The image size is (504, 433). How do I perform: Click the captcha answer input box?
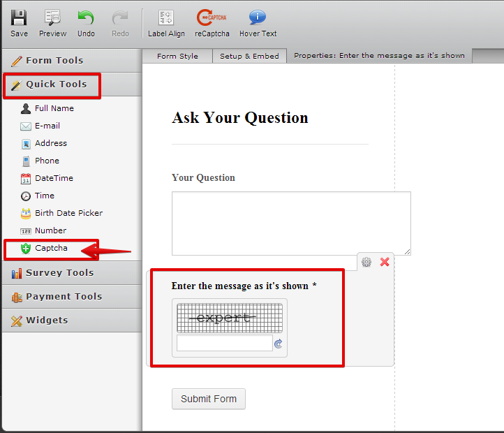pos(224,343)
